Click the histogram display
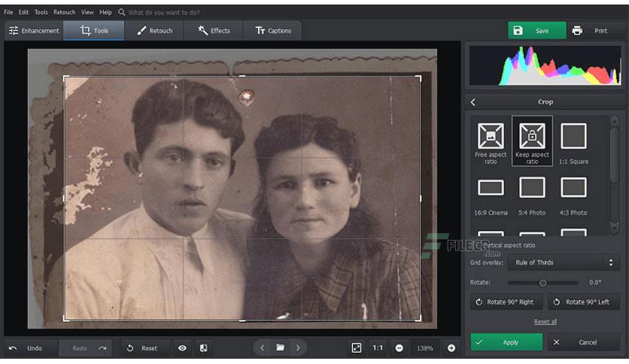This screenshot has width=629, height=364. point(545,65)
